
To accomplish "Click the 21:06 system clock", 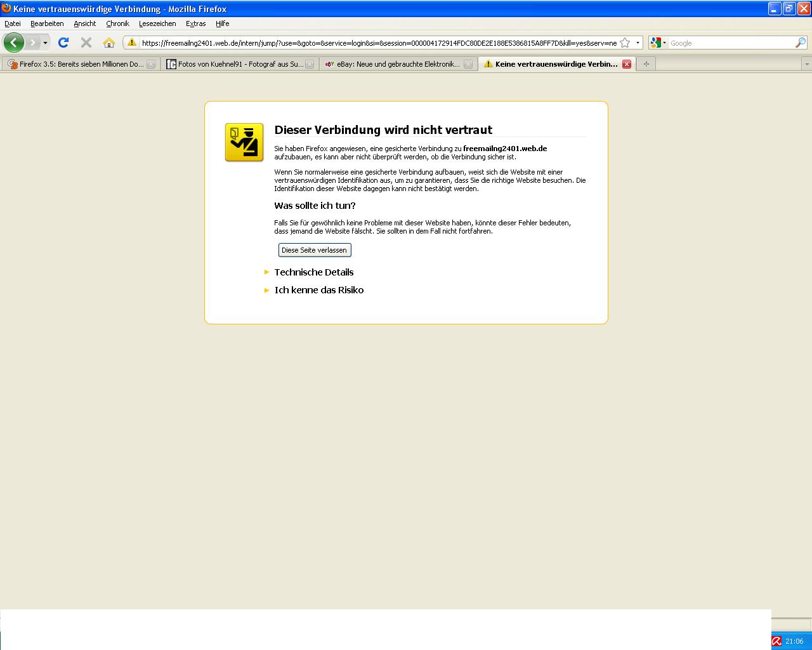I will [794, 641].
